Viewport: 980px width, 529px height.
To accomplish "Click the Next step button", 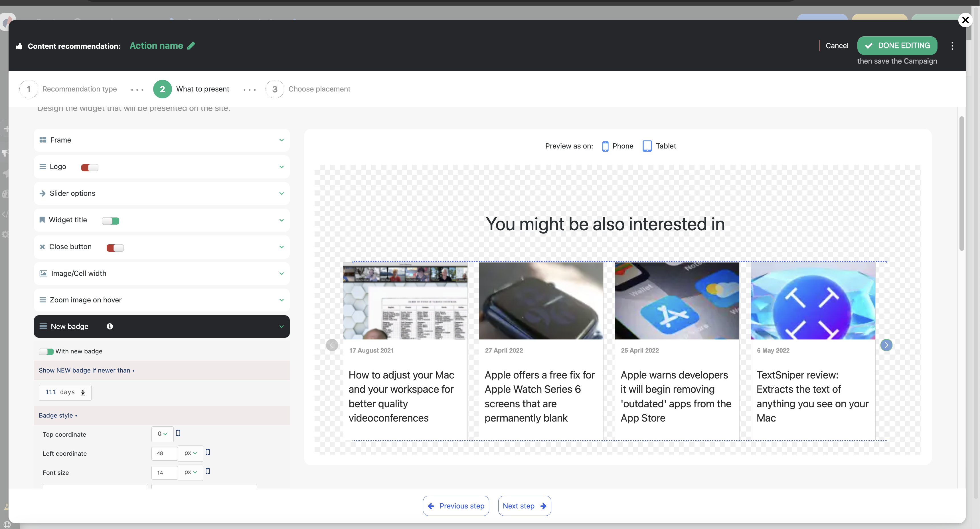I will click(x=524, y=506).
